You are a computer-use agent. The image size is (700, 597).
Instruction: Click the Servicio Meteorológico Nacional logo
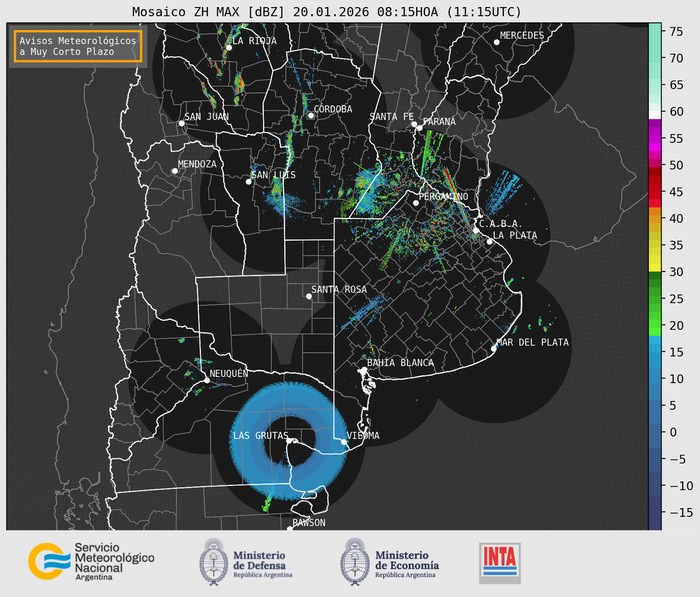[x=91, y=561]
